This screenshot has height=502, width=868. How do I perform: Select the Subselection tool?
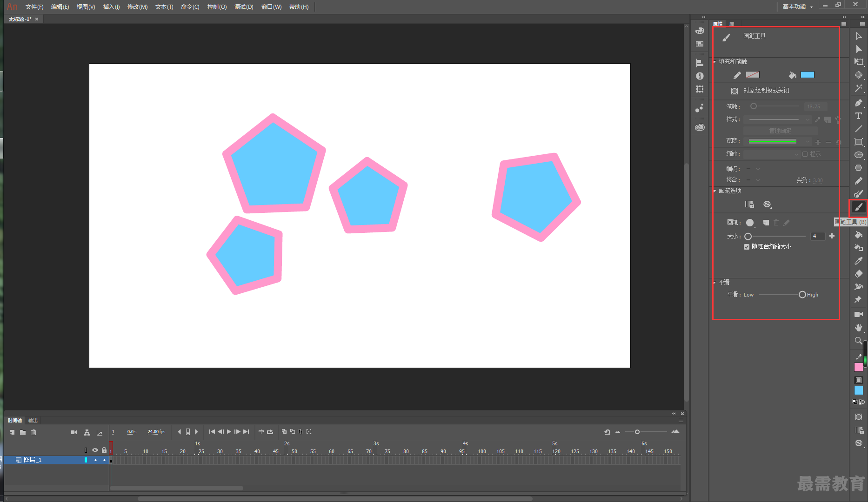[859, 49]
